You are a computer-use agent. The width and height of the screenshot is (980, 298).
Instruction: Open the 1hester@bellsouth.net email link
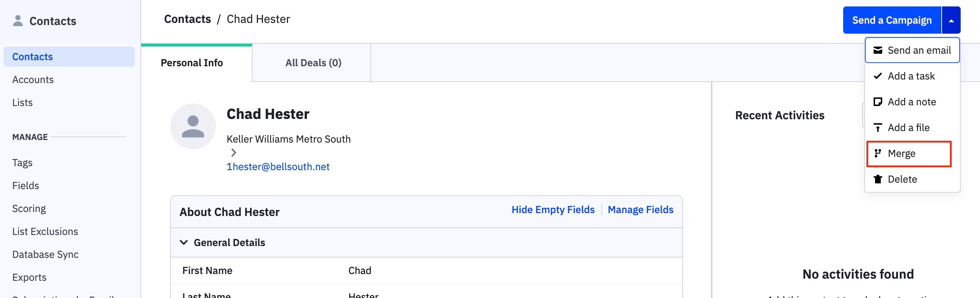(x=278, y=167)
